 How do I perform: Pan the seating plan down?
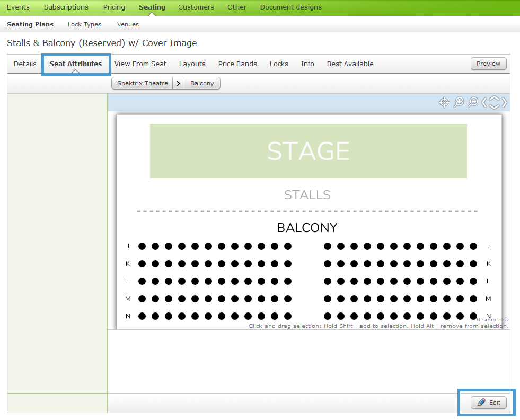pyautogui.click(x=494, y=106)
